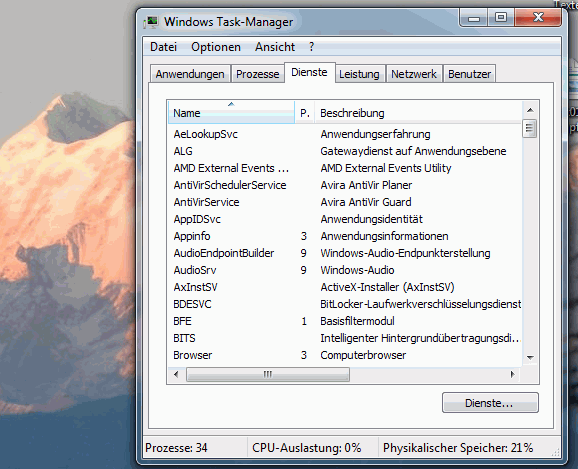Select the AudioEndpointBuilder service
The image size is (578, 469).
[x=345, y=253]
